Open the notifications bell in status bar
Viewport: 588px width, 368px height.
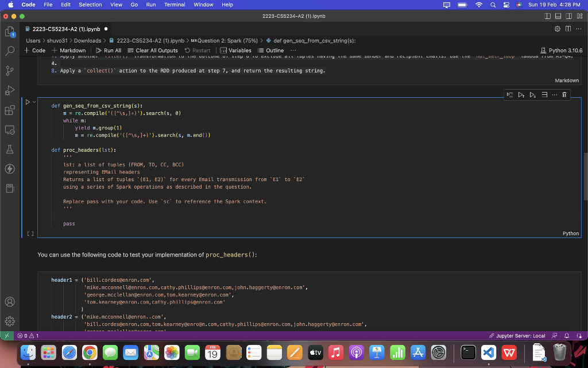tap(567, 336)
